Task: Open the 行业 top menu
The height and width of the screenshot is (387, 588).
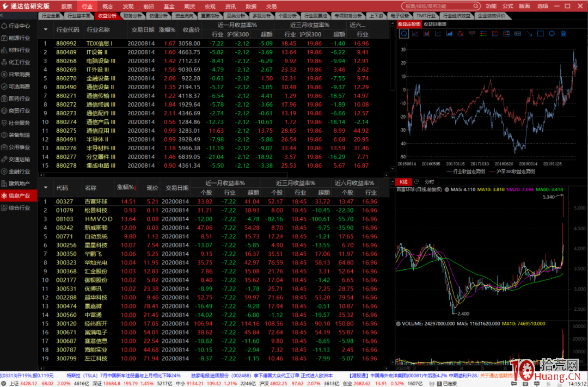Action: point(87,6)
